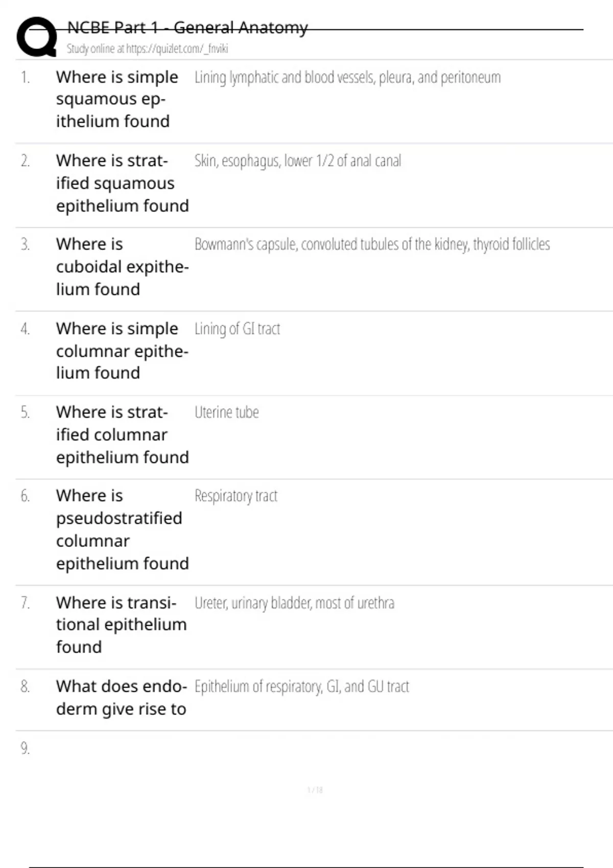
Task: Open the quizlet.com study online link
Action: click(147, 49)
